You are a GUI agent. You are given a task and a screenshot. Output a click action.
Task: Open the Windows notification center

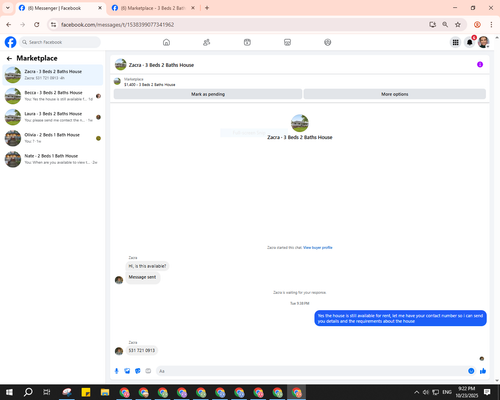487,392
